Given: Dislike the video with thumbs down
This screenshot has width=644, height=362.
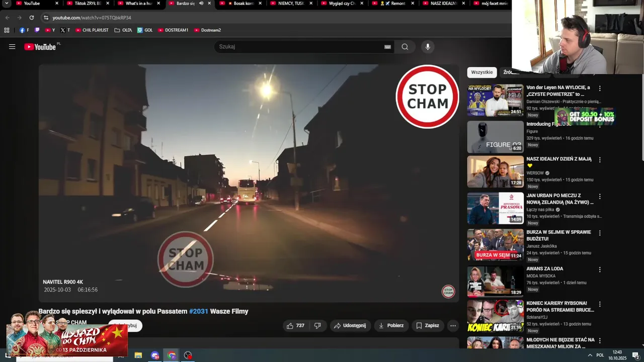Looking at the screenshot, I should tap(317, 325).
